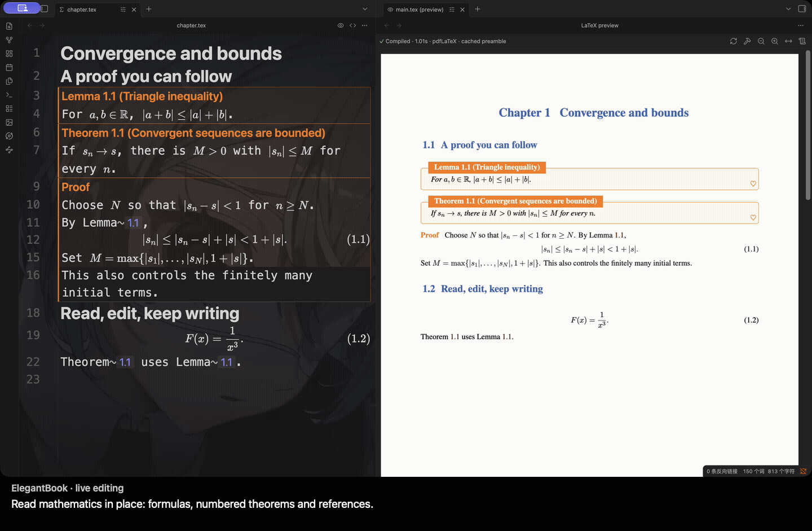Open the tab list dropdown for the left pane

coord(365,9)
